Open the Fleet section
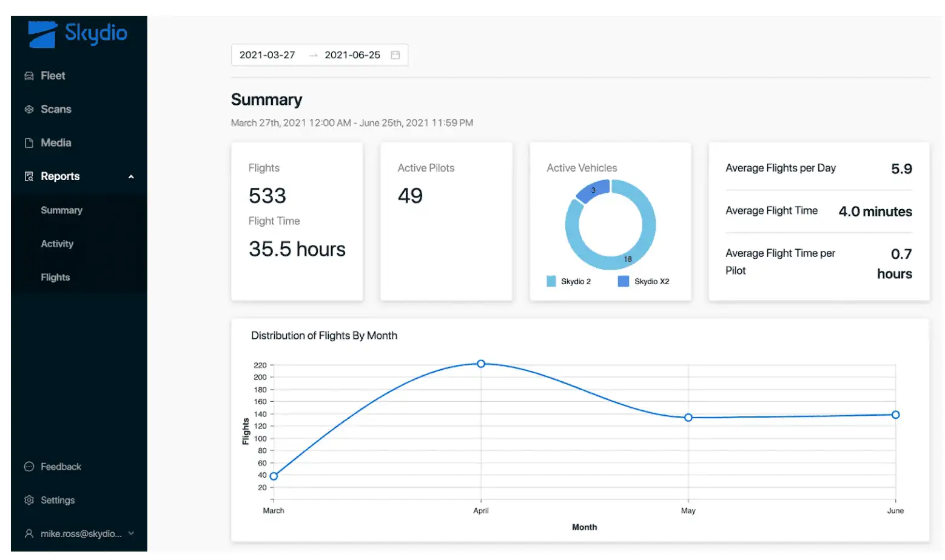The image size is (945, 560). point(53,76)
